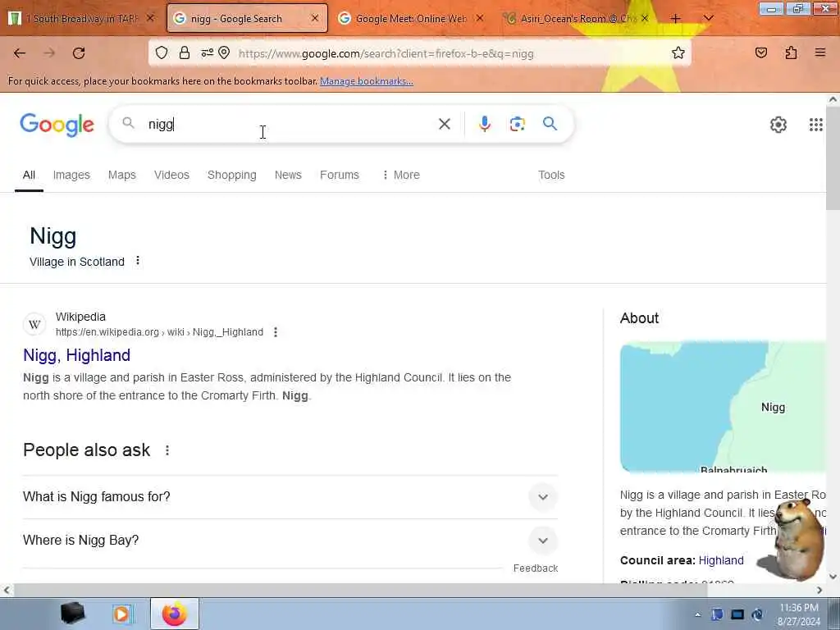
Task: Expand 'Where is Nigg Bay?' question
Action: click(290, 540)
